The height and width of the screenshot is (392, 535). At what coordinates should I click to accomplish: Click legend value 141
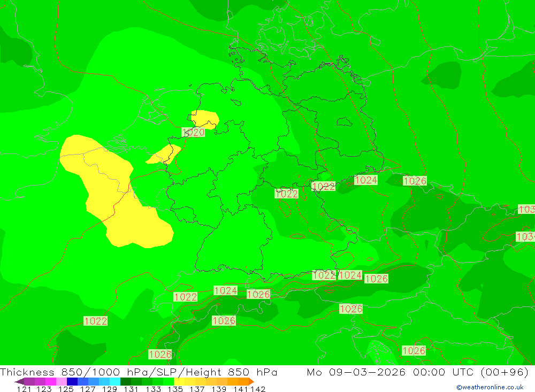coord(241,389)
